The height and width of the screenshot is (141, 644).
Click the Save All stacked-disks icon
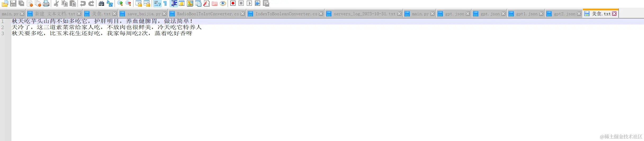point(21,3)
